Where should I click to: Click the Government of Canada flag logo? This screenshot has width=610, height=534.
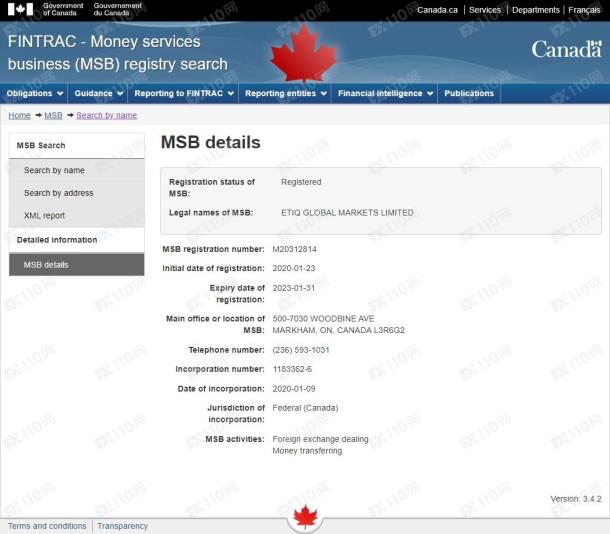click(x=20, y=10)
